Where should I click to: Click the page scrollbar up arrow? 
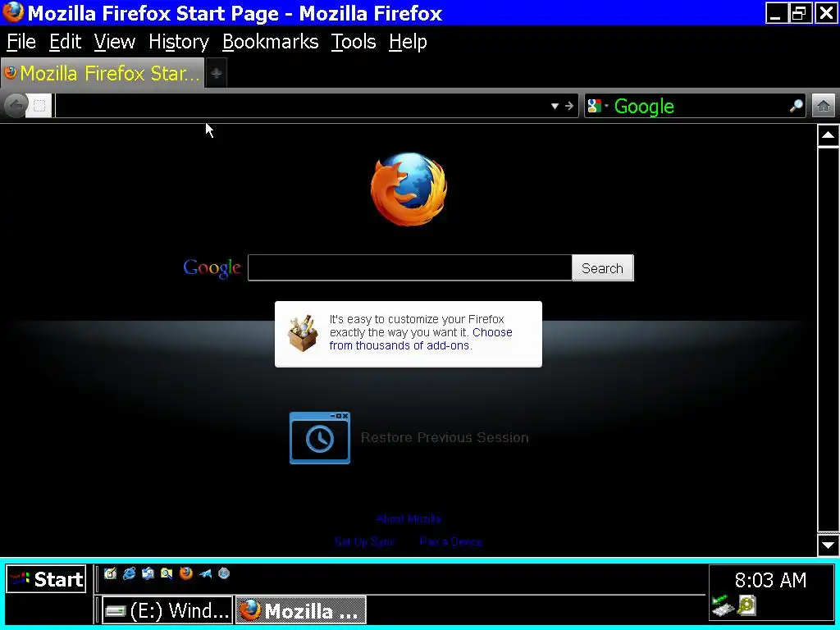828,135
